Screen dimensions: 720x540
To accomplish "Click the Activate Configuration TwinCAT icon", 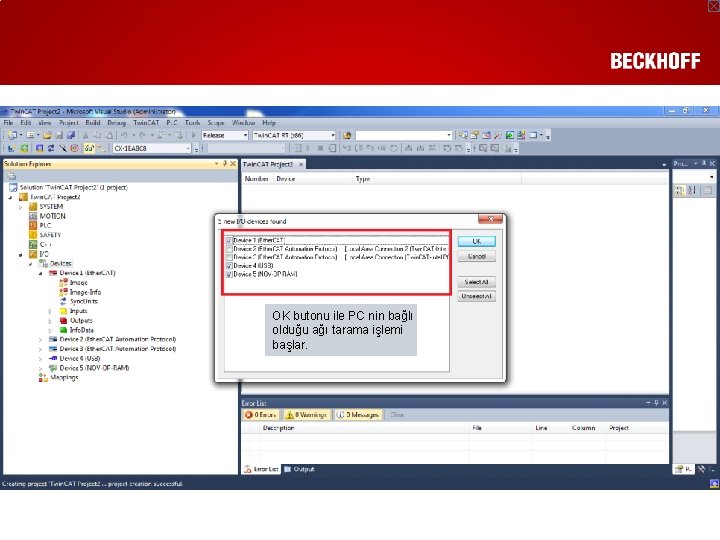I will (11, 148).
